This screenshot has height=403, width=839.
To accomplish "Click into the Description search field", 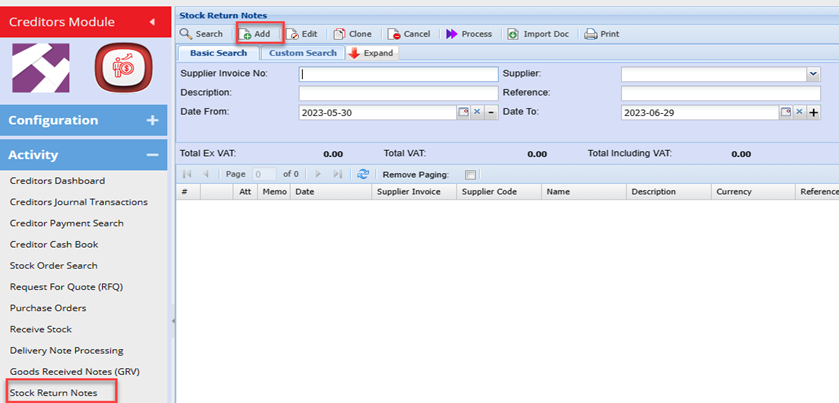I will (x=398, y=93).
